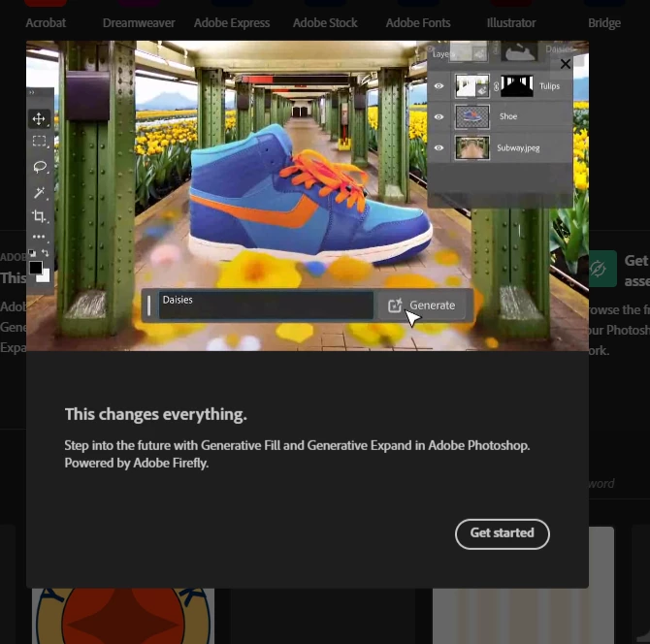Select the Tulips layer thumbnail
The image size is (650, 644).
[x=472, y=86]
